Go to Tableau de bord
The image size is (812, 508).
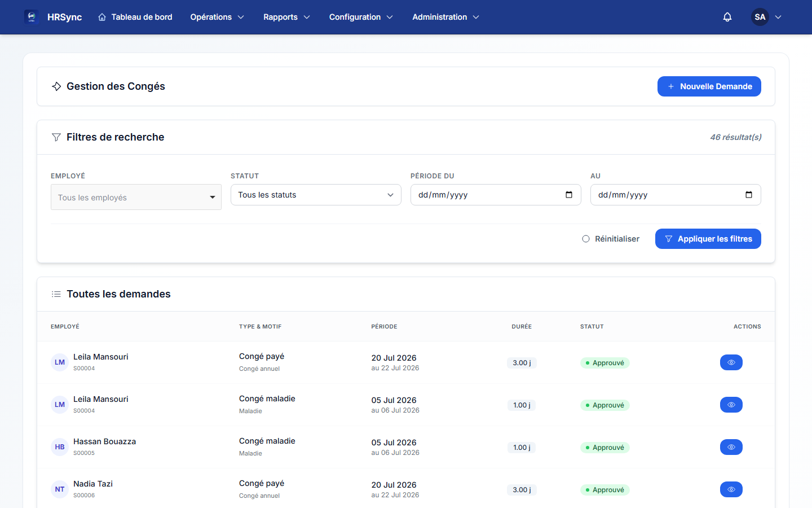point(135,17)
